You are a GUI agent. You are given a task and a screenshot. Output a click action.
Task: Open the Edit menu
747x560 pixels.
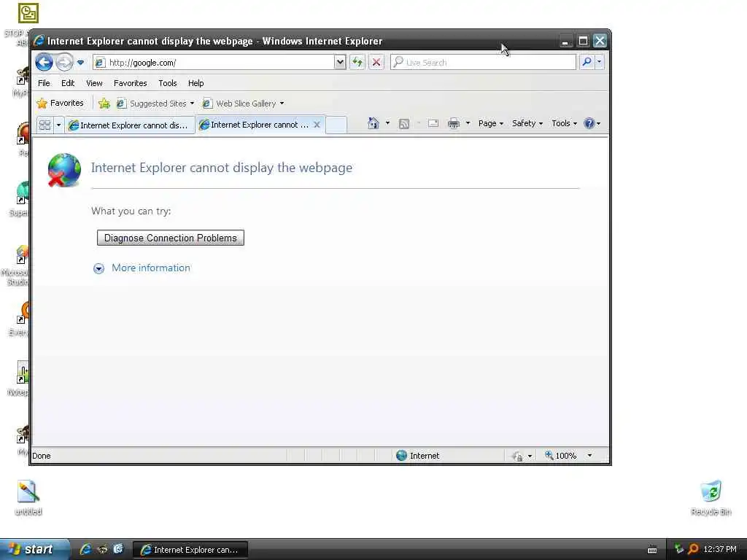click(68, 83)
